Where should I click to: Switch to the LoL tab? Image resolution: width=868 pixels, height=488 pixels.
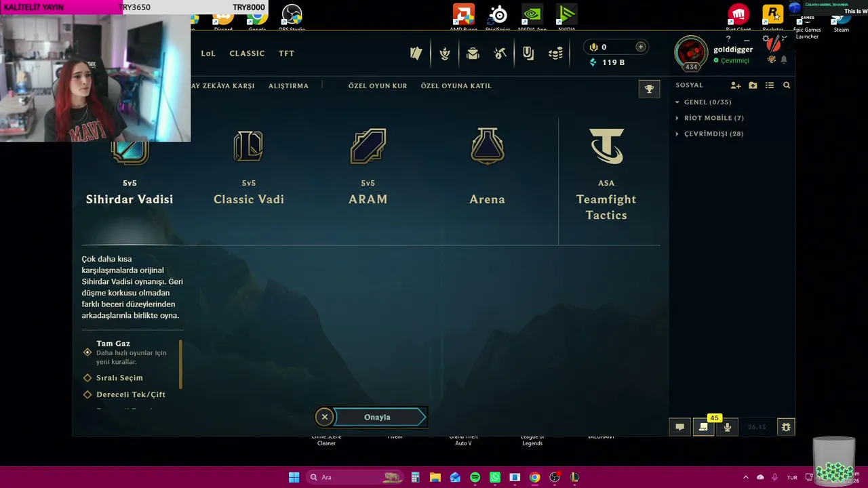[x=208, y=54]
